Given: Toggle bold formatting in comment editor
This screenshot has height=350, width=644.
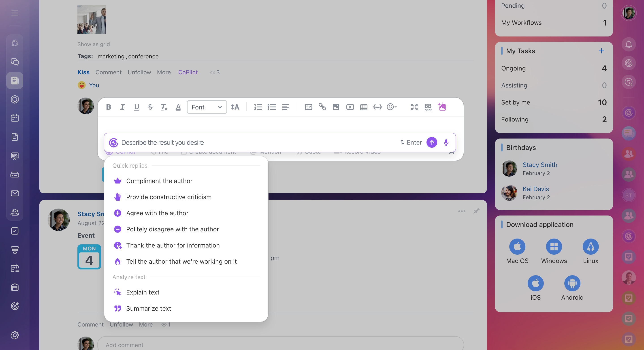Looking at the screenshot, I should [x=109, y=107].
